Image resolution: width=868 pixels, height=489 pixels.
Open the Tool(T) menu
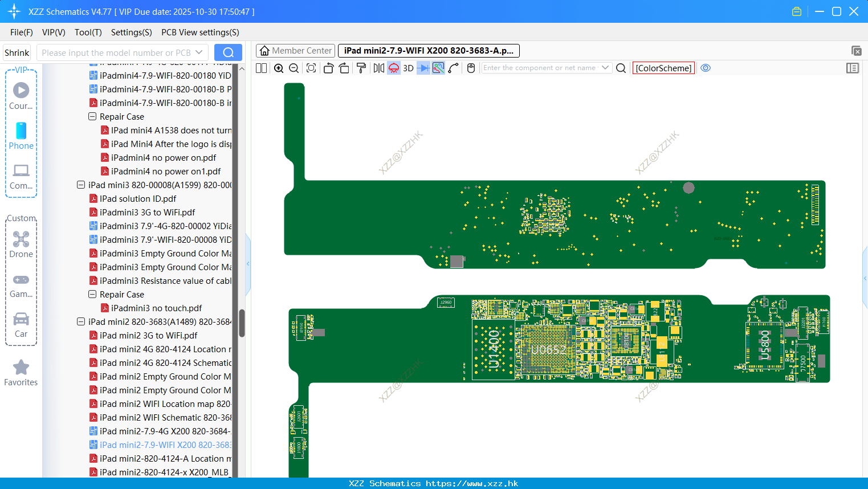point(88,32)
